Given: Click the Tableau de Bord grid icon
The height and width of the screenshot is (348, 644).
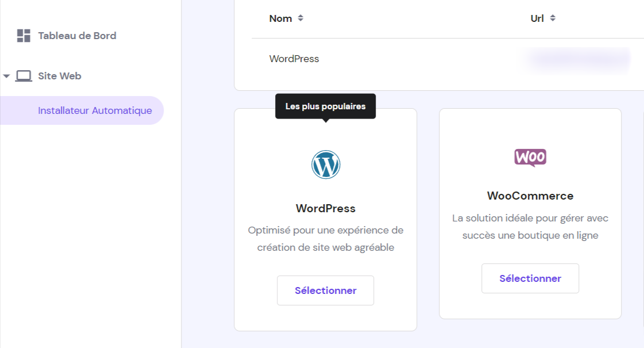Looking at the screenshot, I should 24,35.
